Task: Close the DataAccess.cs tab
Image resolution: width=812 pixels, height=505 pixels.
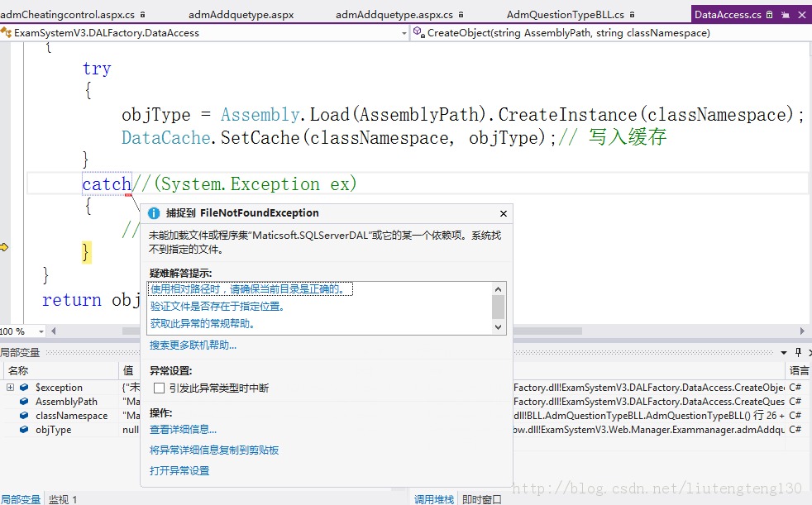Action: tap(801, 15)
